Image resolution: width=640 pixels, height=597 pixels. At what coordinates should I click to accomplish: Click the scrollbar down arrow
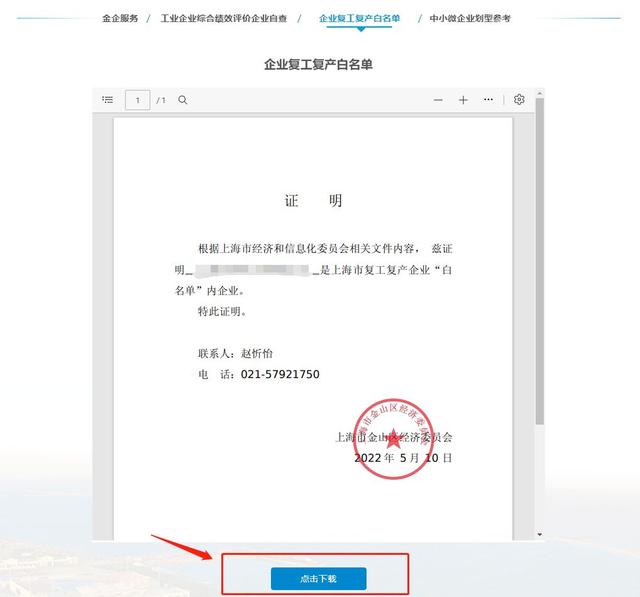click(540, 535)
